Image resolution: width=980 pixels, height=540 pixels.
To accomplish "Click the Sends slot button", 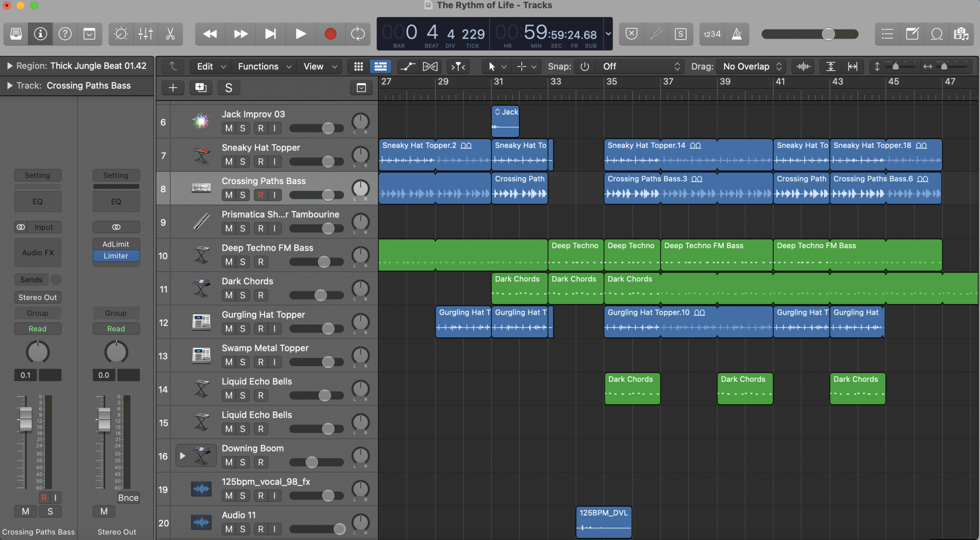I will (x=31, y=280).
